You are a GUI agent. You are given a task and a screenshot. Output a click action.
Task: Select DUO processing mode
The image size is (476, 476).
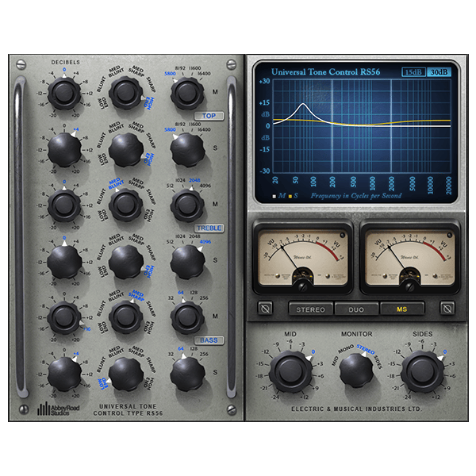(356, 309)
